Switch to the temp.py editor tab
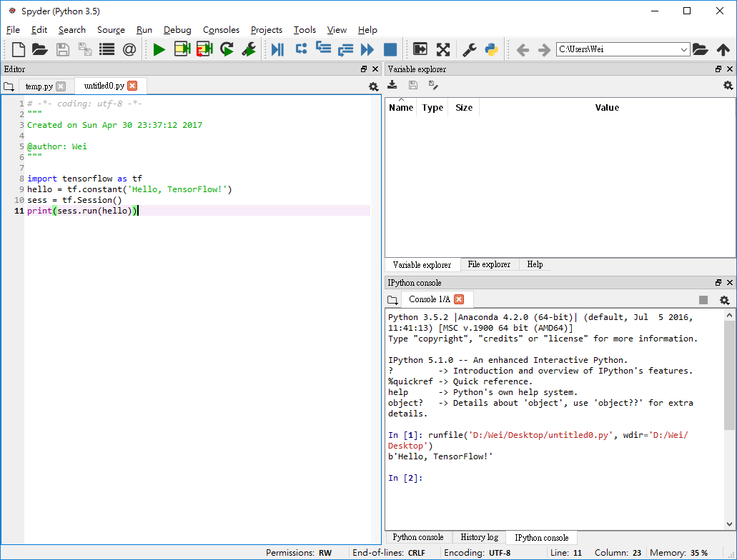Viewport: 737px width, 560px height. [x=39, y=86]
